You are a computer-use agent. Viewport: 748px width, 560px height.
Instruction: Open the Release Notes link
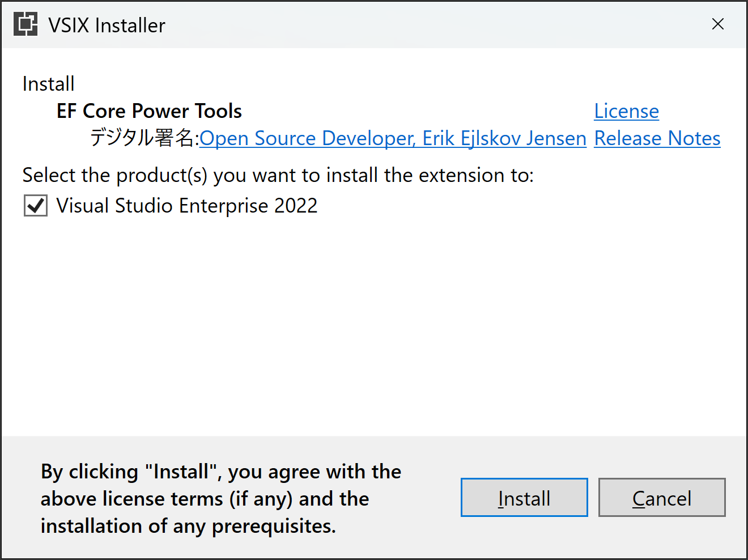click(x=657, y=138)
